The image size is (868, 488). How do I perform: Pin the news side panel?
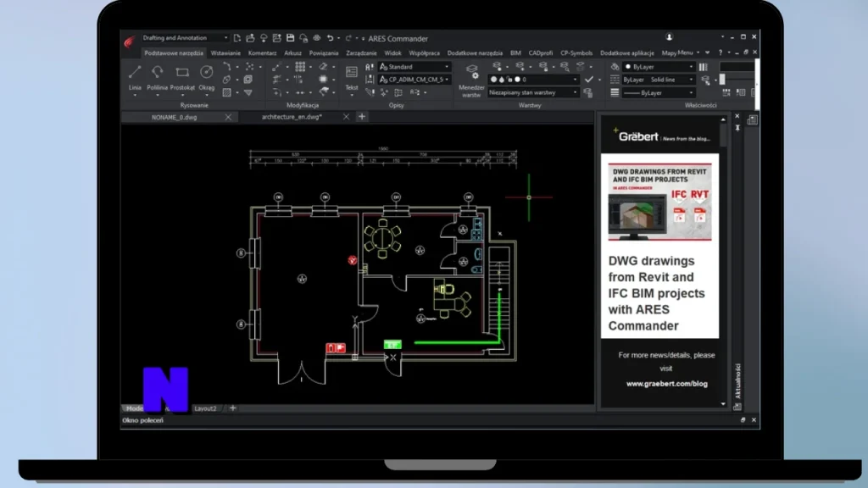[x=737, y=128]
